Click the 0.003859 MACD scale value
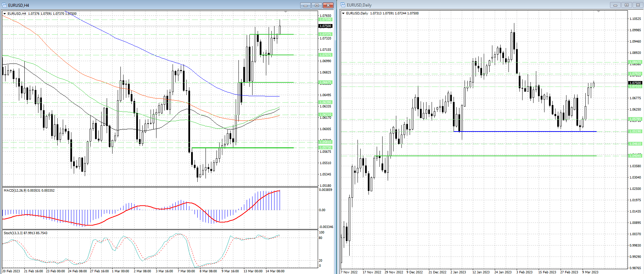 tap(326, 190)
